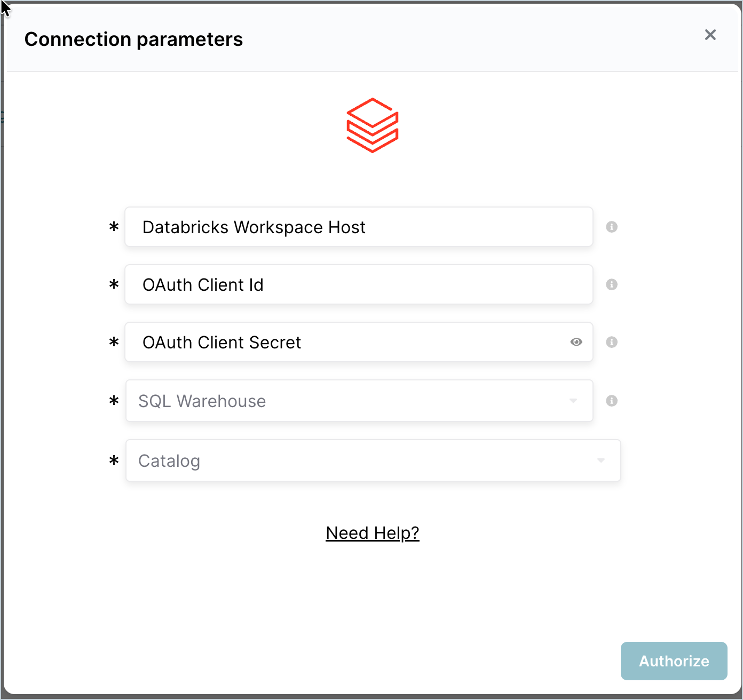Screen dimensions: 743x700
Task: Open the Need Help? link
Action: click(x=373, y=532)
